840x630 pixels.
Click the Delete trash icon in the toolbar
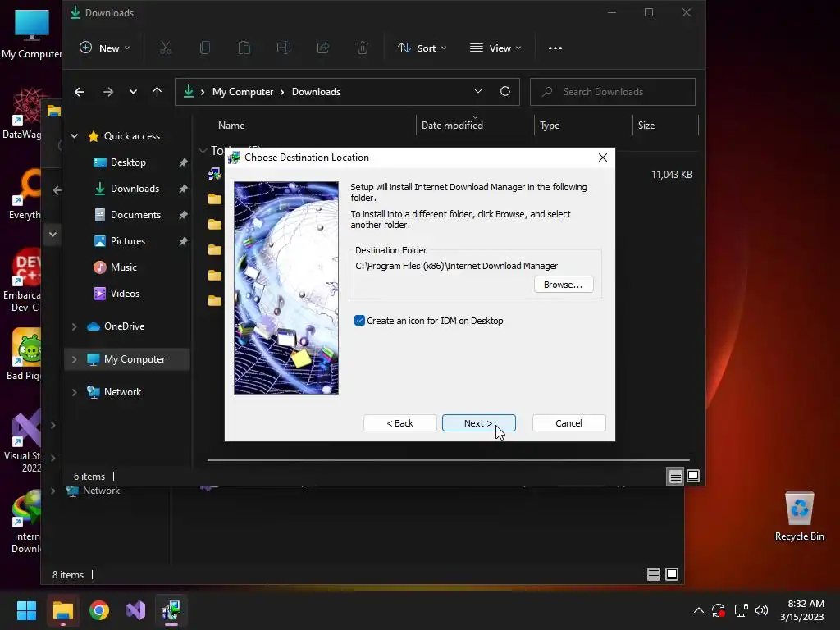[363, 48]
